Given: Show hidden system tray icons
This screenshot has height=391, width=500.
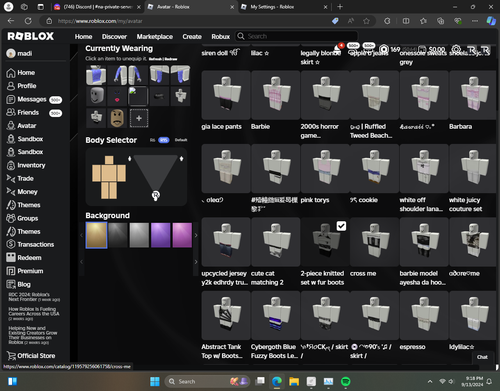Looking at the screenshot, I should (430, 381).
